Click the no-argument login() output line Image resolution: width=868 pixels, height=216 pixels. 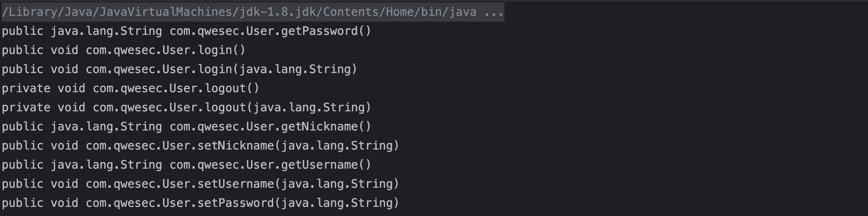pyautogui.click(x=124, y=50)
